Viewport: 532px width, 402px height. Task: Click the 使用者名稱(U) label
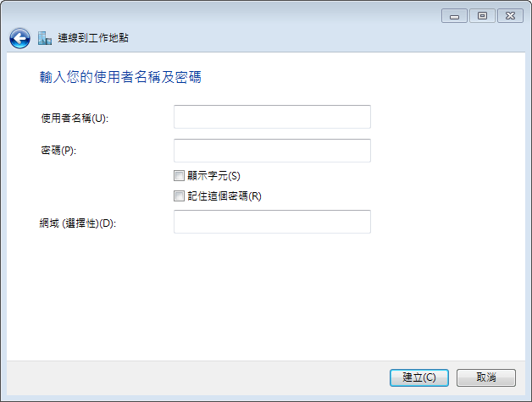(x=75, y=118)
